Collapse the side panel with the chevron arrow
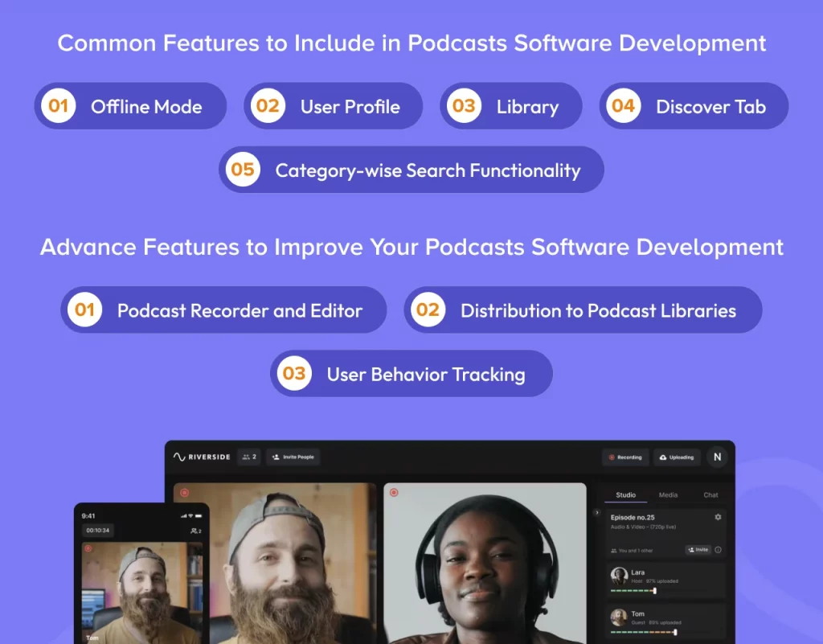The height and width of the screenshot is (644, 823). click(596, 512)
